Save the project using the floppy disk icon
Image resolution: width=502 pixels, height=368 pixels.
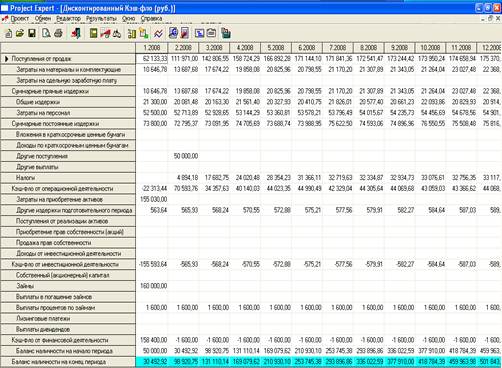pos(32,33)
